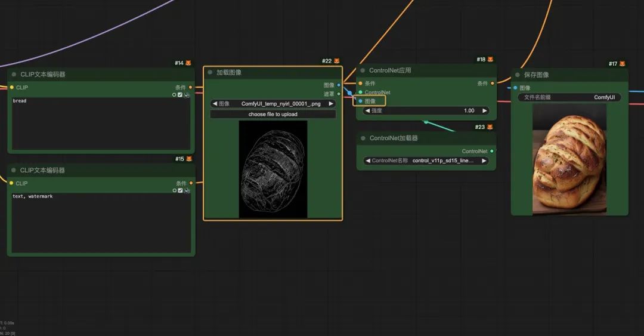Click the 图像 input port on ControlNet应用
644x336 pixels.
click(361, 101)
